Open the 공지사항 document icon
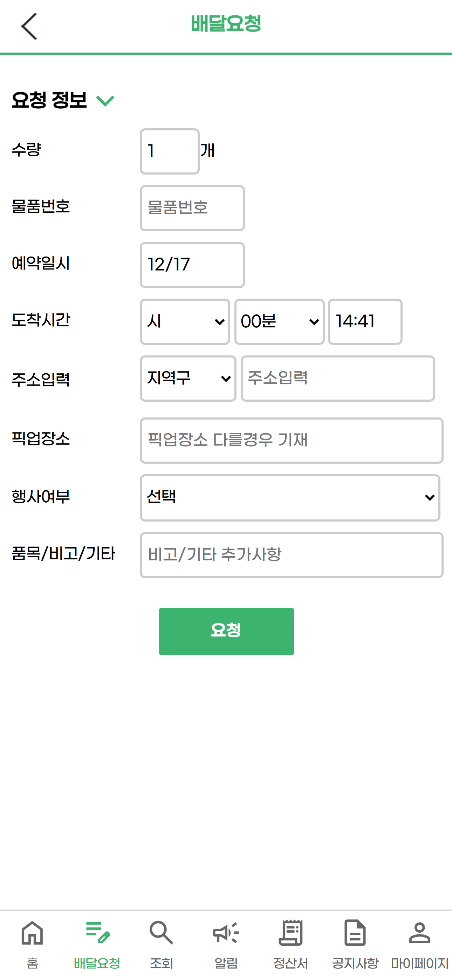This screenshot has height=980, width=452. click(355, 932)
